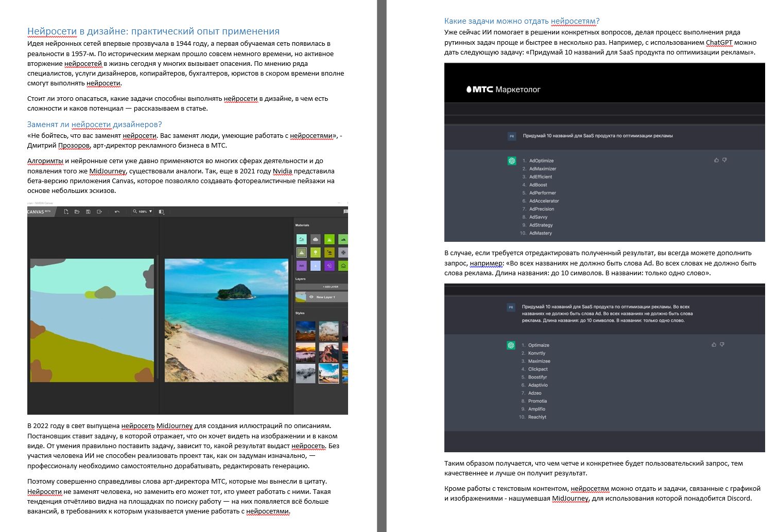This screenshot has height=532, width=778.
Task: Click the 'Styles' panel label
Action: [x=300, y=313]
